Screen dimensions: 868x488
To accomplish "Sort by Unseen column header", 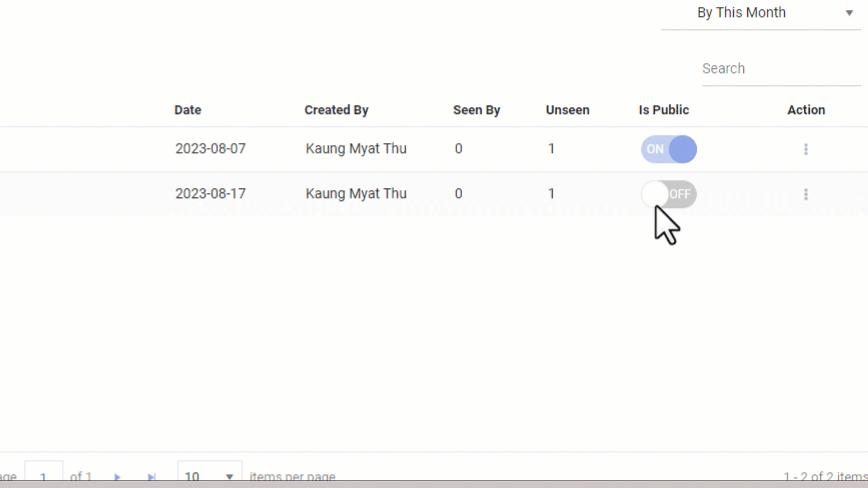I will pyautogui.click(x=567, y=110).
